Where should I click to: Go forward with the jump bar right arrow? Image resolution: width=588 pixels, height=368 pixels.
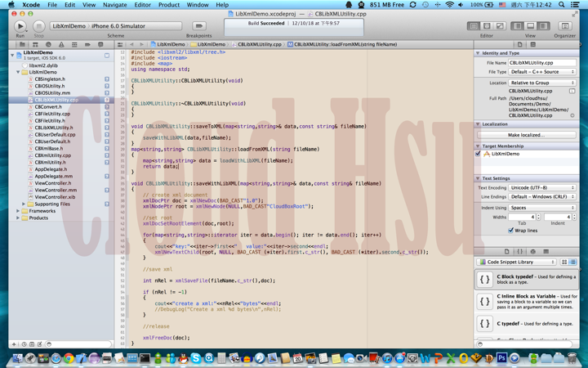click(x=141, y=44)
